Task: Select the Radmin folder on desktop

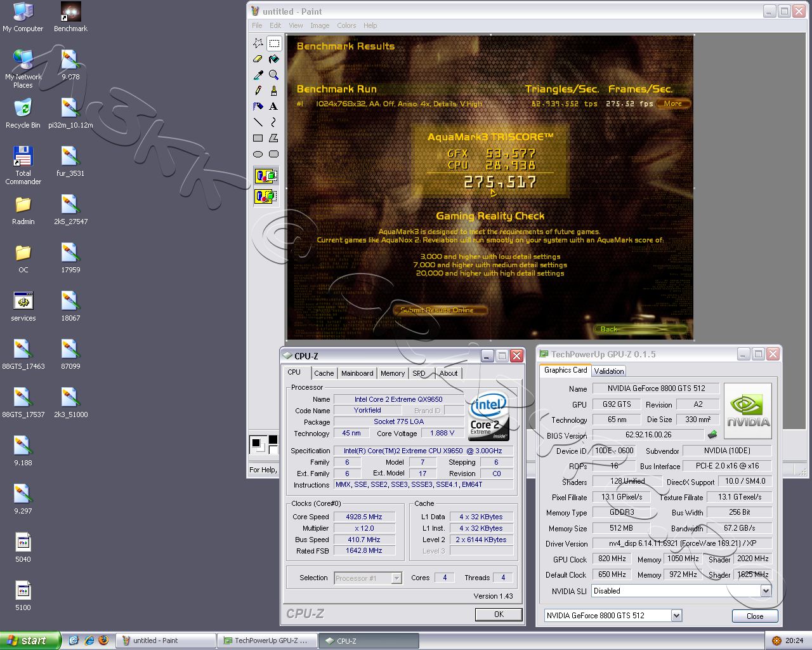Action: (x=23, y=211)
